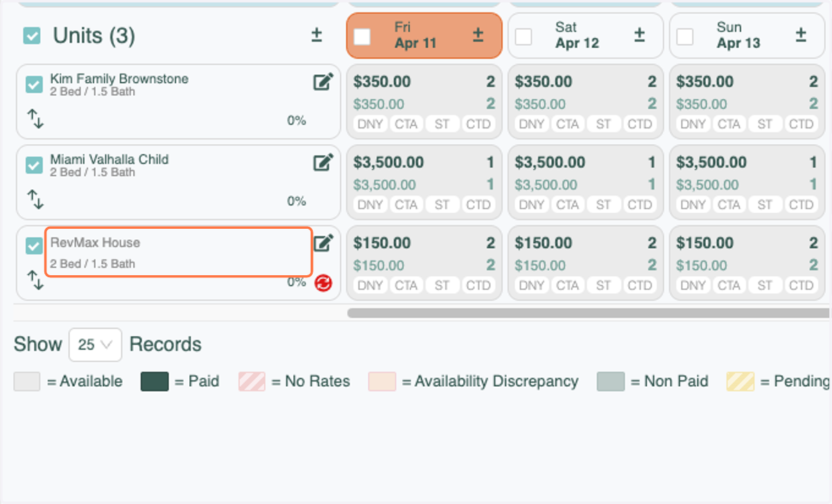Click the horizontal scrollbar below the calendar

coord(588,313)
